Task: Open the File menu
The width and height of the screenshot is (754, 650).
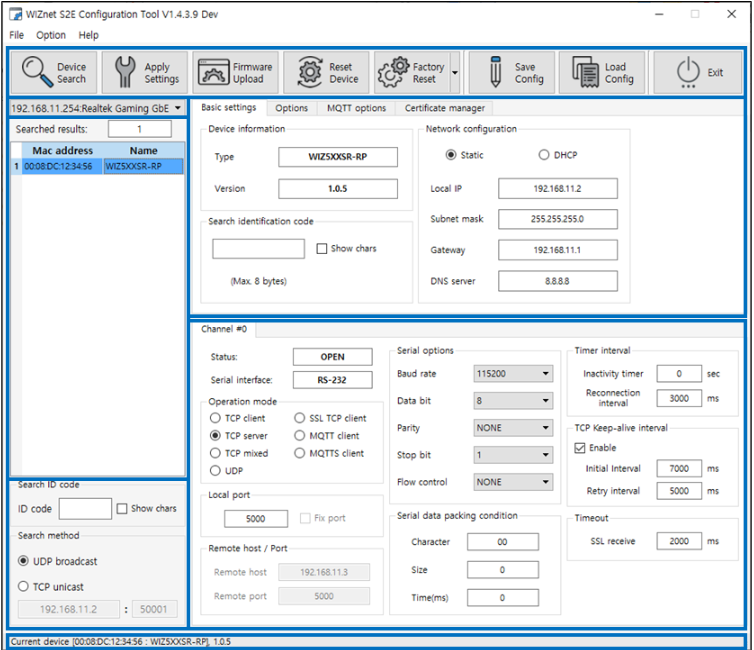Action: tap(16, 35)
